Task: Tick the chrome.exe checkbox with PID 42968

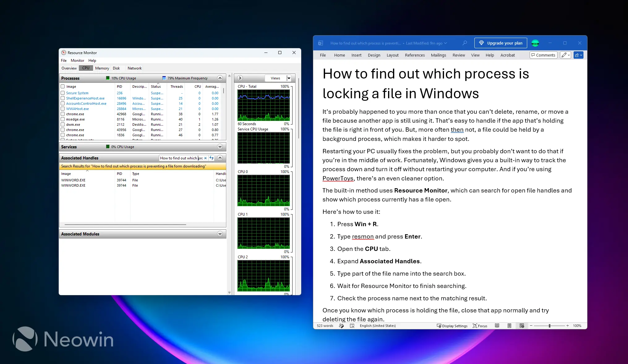Action: click(63, 114)
